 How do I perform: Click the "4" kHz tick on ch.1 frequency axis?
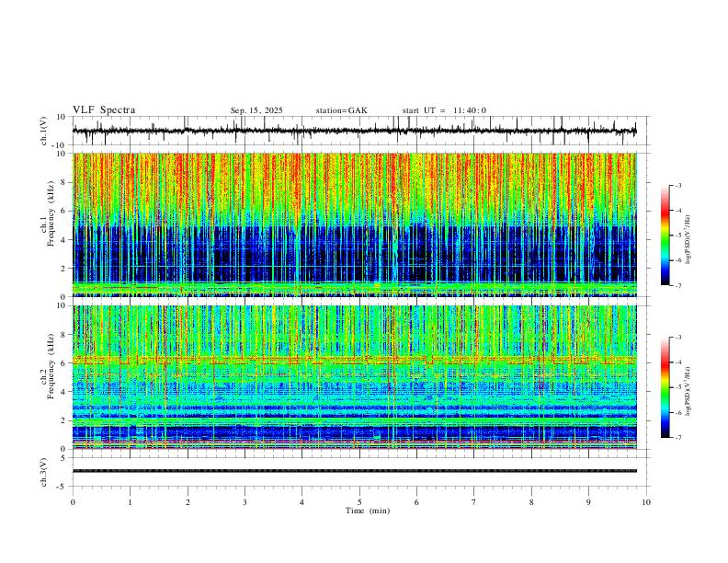[64, 240]
